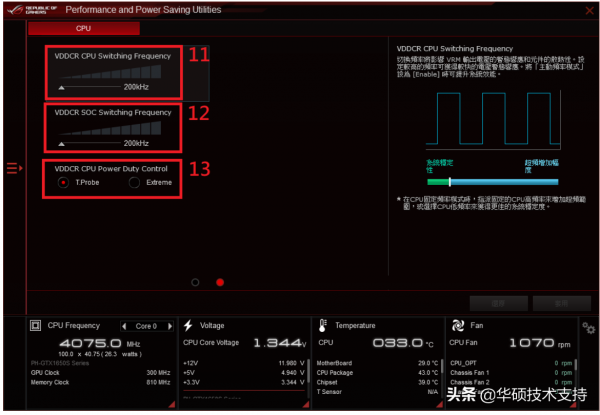This screenshot has width=600, height=415.
Task: Click the Fan list scrollbar
Action: [x=575, y=365]
